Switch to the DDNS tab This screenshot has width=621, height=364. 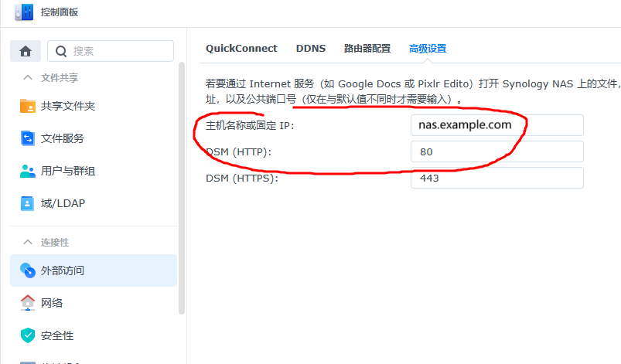click(x=310, y=48)
